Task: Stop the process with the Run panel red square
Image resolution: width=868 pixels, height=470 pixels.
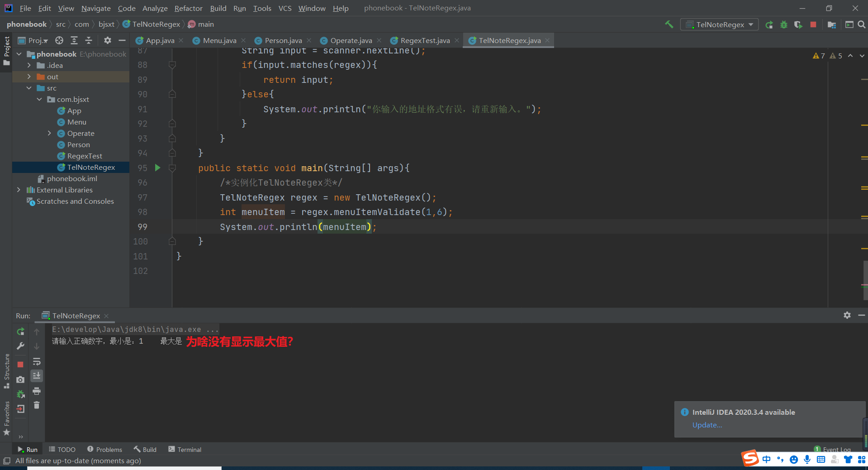Action: (x=20, y=364)
